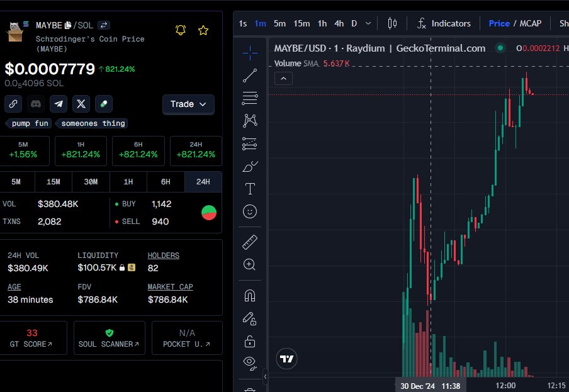
Task: Set price alert with bell icon
Action: pos(181,30)
